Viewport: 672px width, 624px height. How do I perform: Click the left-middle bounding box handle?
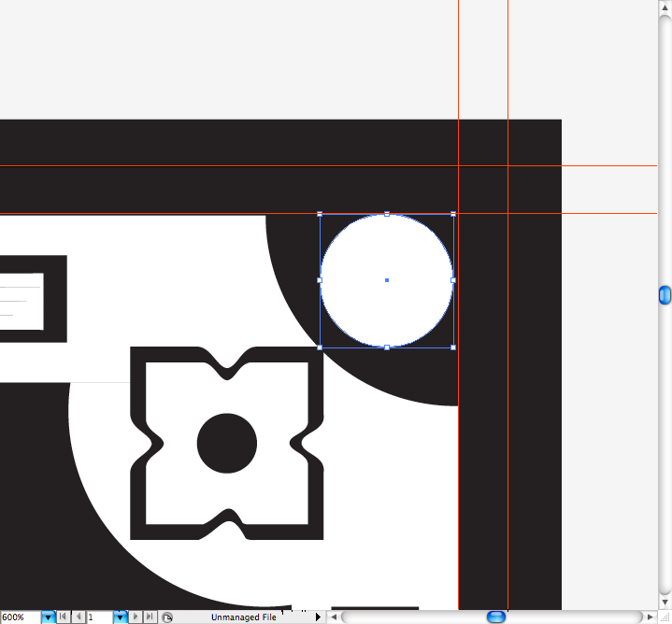(320, 280)
